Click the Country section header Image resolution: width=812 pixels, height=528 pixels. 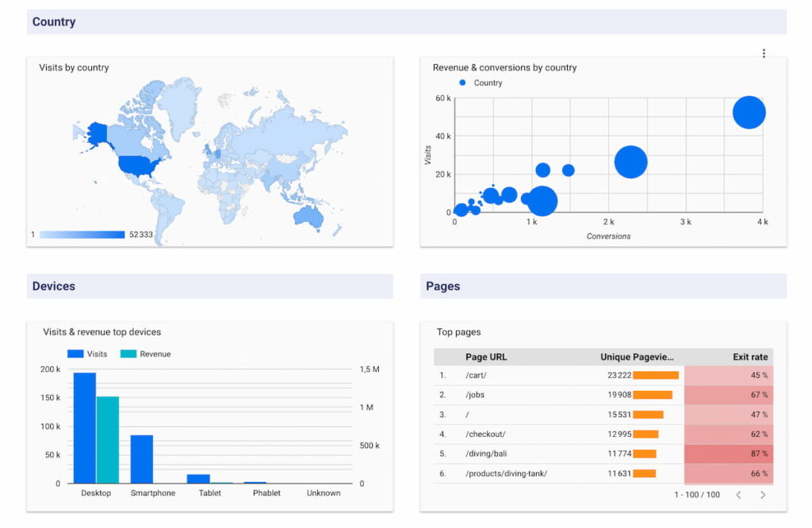pos(53,21)
